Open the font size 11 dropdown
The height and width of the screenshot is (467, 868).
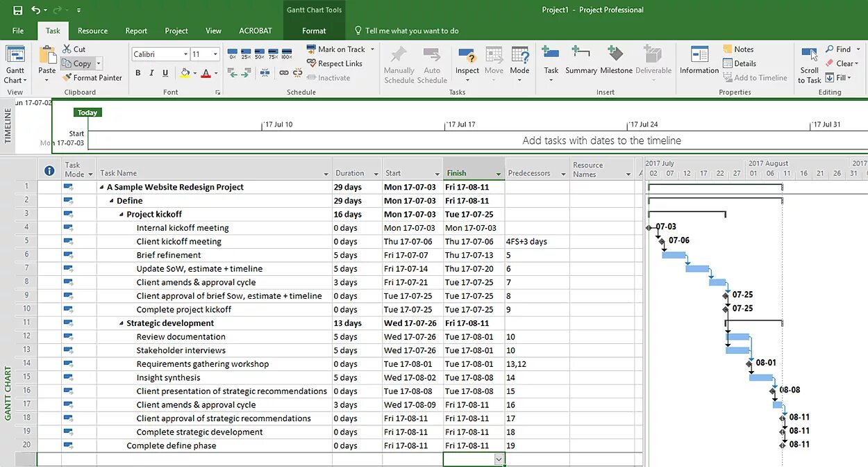pos(216,54)
